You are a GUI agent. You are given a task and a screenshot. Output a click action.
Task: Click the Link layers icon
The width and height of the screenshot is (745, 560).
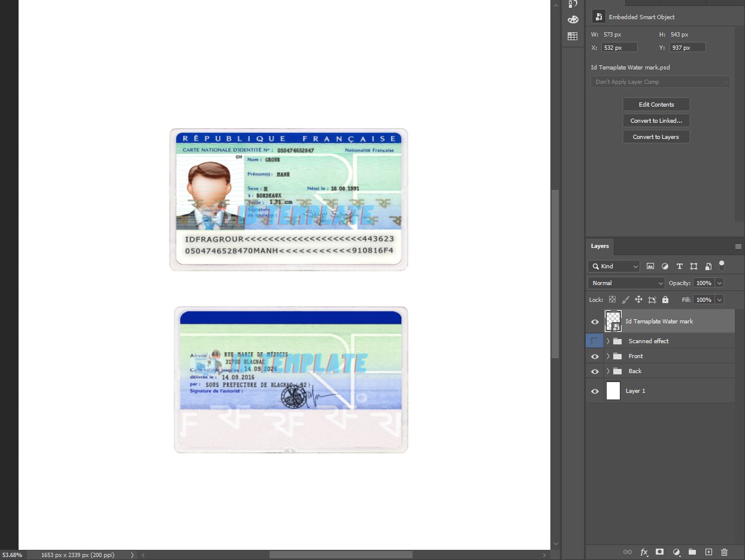628,552
